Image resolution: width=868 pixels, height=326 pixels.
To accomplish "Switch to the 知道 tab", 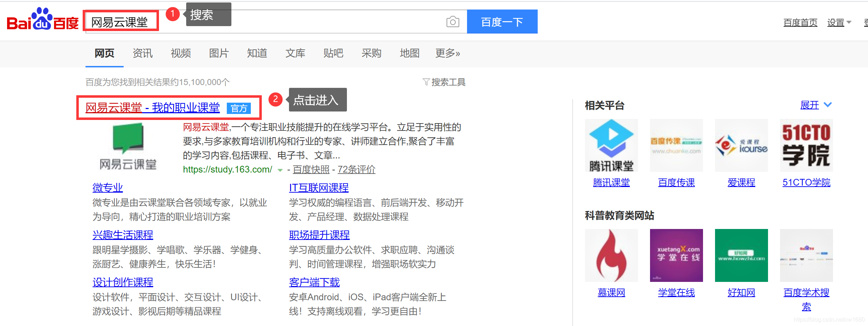I will [257, 53].
